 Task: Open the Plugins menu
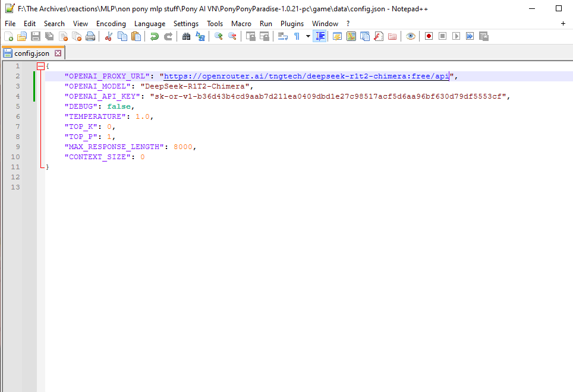click(x=292, y=23)
